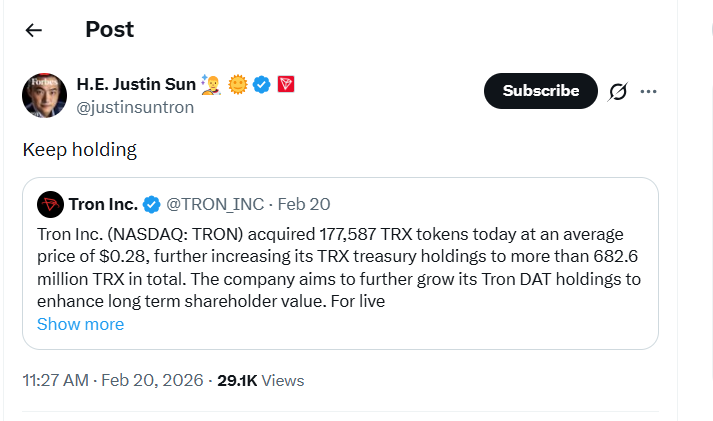Click the Tron Inc. avatar in the quoted post

50,205
